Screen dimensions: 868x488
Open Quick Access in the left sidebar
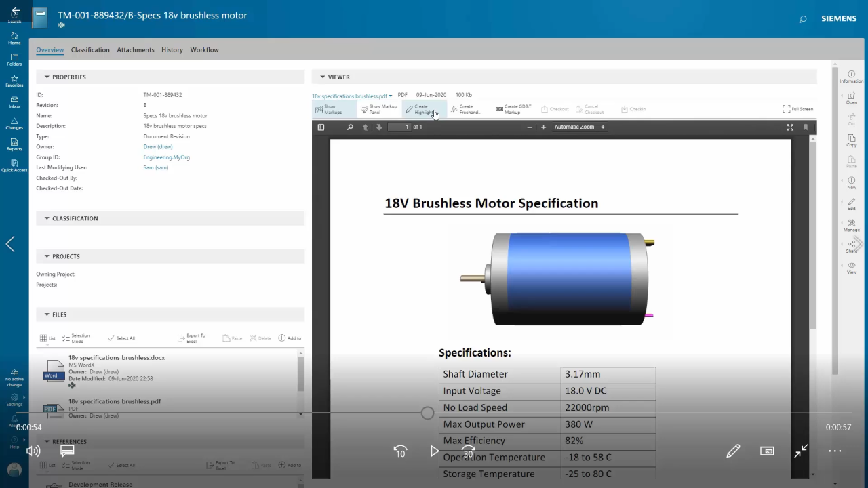tap(14, 165)
